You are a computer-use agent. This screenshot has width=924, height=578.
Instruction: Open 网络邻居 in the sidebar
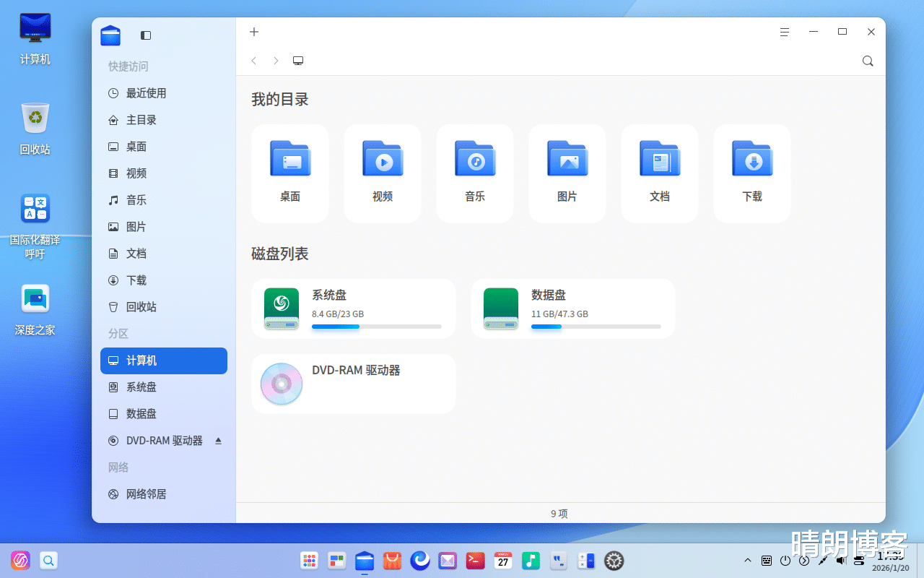tap(164, 494)
